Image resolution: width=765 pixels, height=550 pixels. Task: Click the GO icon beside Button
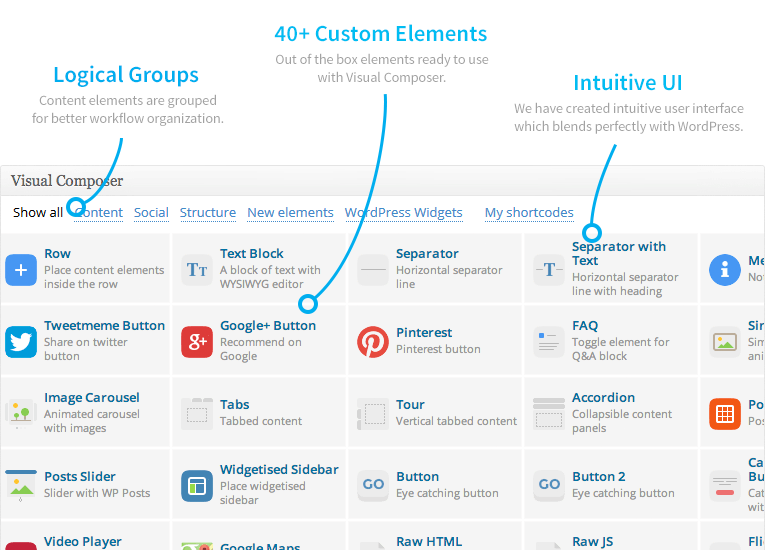coord(373,486)
